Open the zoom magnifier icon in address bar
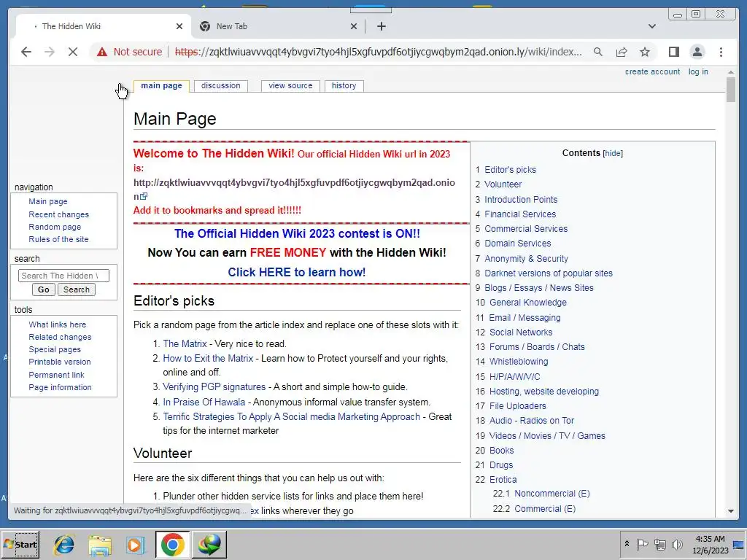Image resolution: width=747 pixels, height=560 pixels. point(598,52)
